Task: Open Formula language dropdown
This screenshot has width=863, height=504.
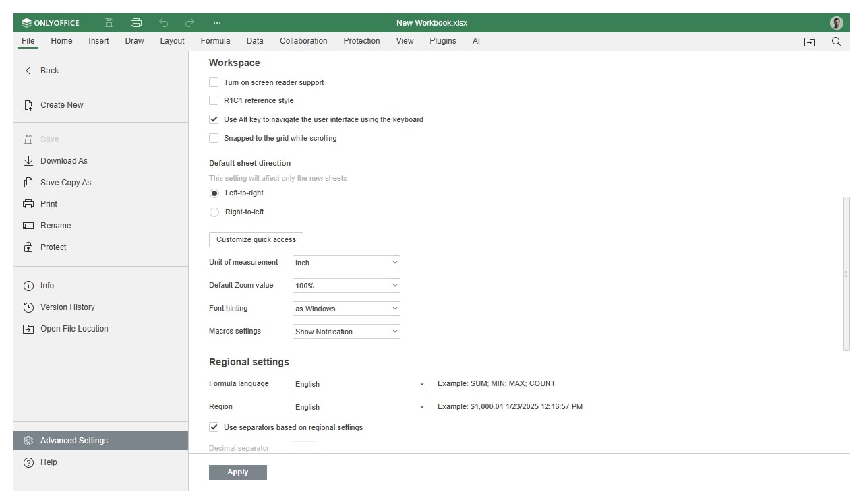Action: (x=360, y=384)
